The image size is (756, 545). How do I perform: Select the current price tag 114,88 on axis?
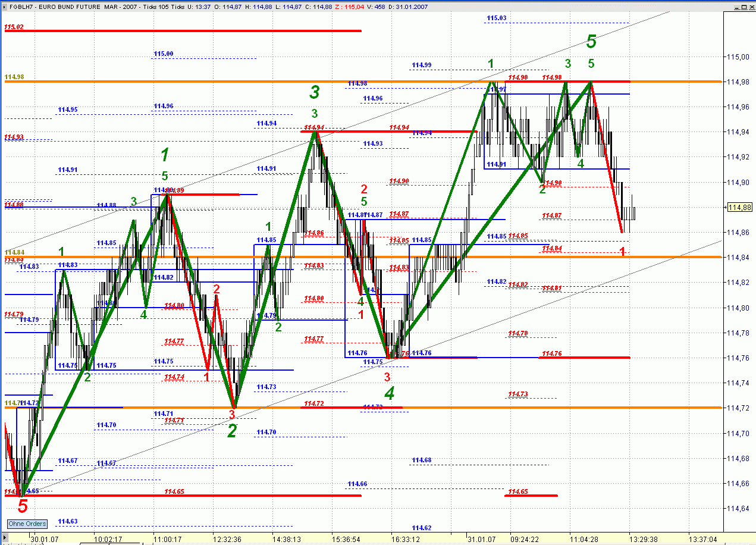(x=739, y=207)
